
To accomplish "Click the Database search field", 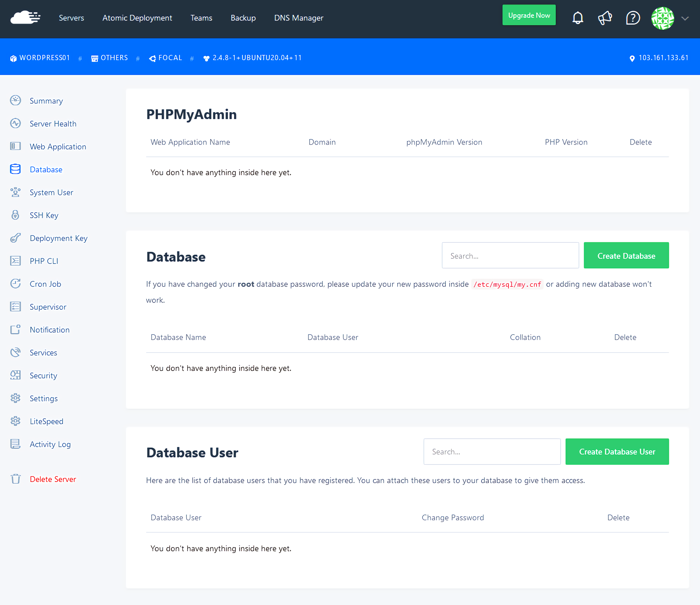I will coord(510,255).
